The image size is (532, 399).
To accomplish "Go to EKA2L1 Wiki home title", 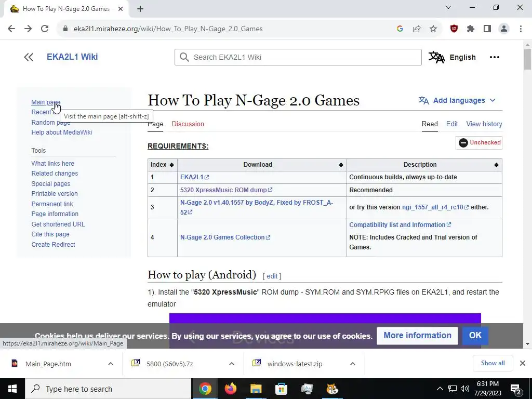I will pos(72,57).
